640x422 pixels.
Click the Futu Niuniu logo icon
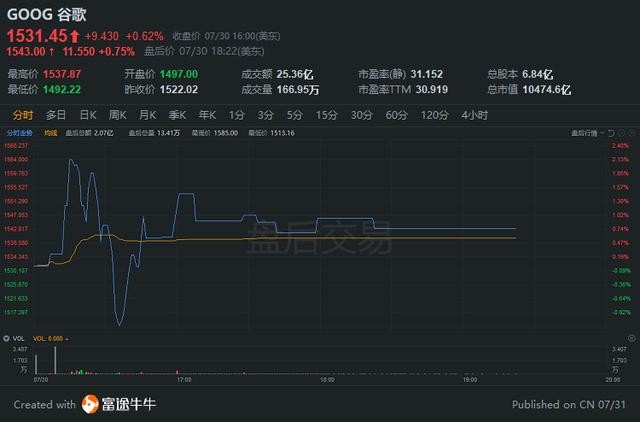click(90, 404)
